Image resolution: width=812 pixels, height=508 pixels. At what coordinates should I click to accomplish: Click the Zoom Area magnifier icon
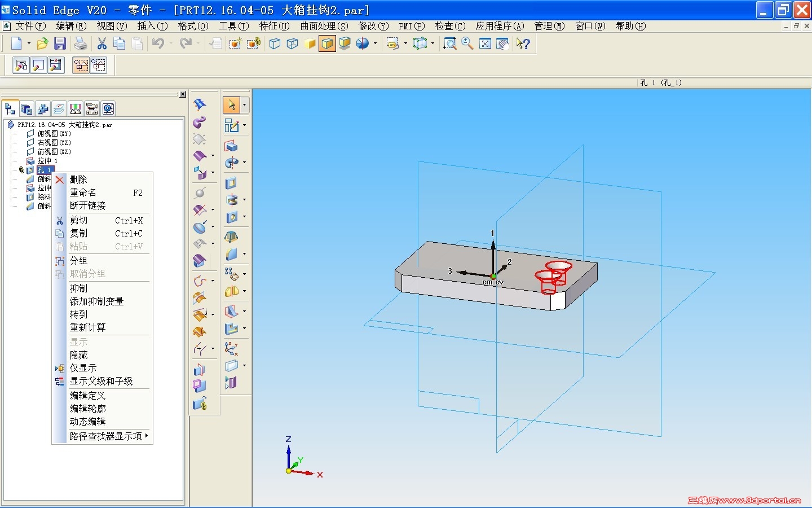click(450, 43)
